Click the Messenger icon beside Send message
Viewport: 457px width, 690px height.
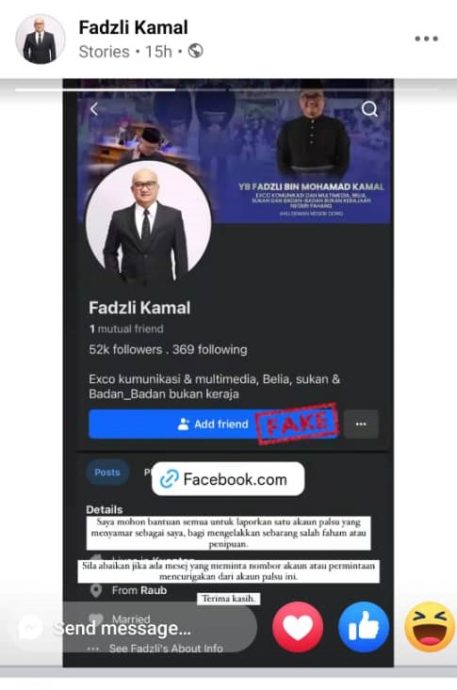click(30, 628)
